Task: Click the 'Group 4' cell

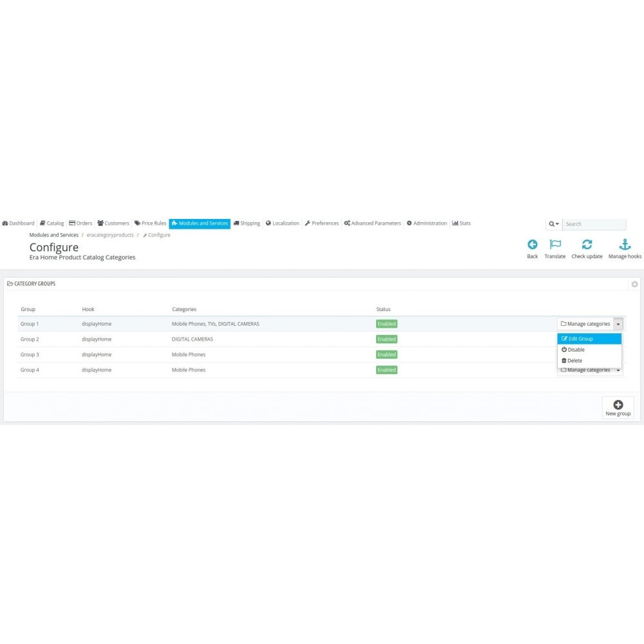Action: tap(30, 370)
